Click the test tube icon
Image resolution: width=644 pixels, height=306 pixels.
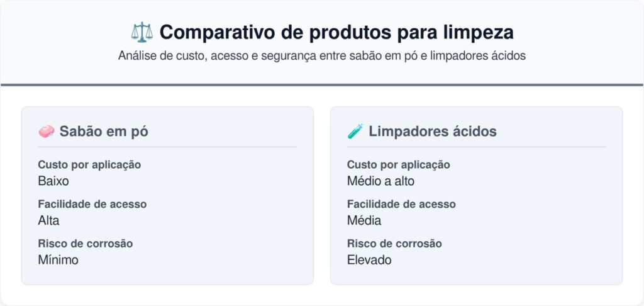click(x=355, y=131)
